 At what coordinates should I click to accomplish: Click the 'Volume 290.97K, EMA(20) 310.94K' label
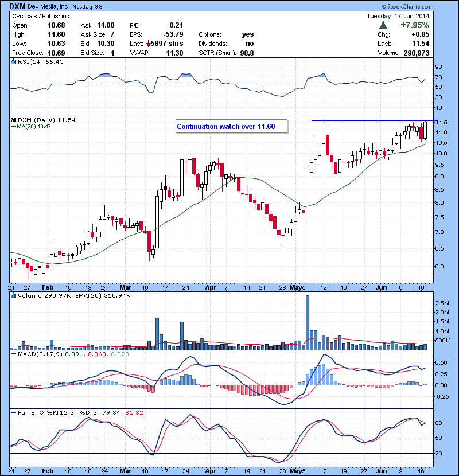click(74, 295)
